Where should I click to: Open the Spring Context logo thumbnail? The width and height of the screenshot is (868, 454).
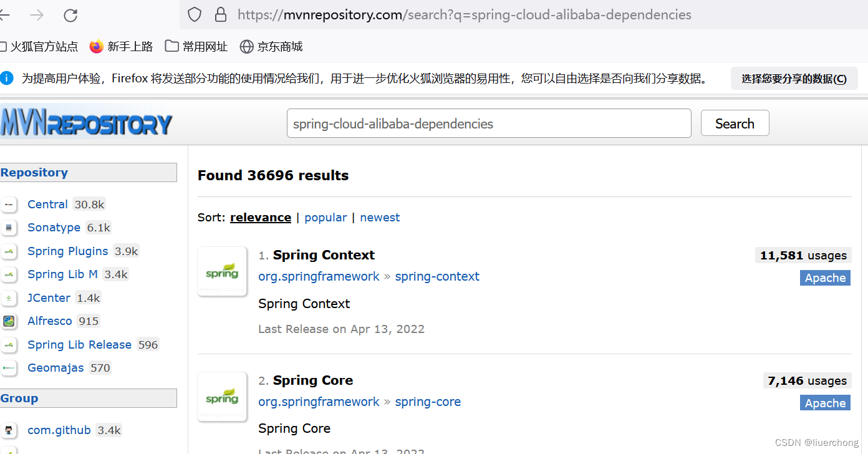[222, 271]
